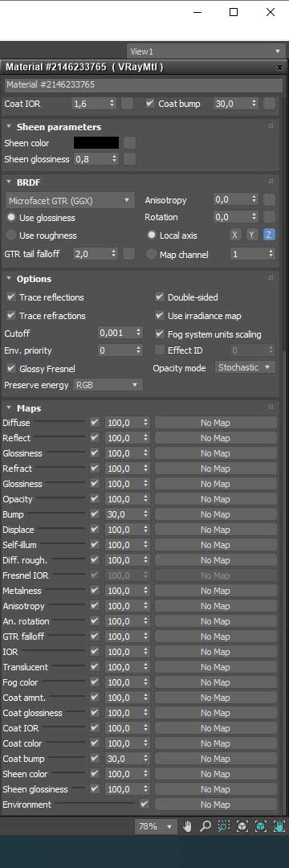Click the Zoom Extents Selected teal cube

(x=260, y=826)
